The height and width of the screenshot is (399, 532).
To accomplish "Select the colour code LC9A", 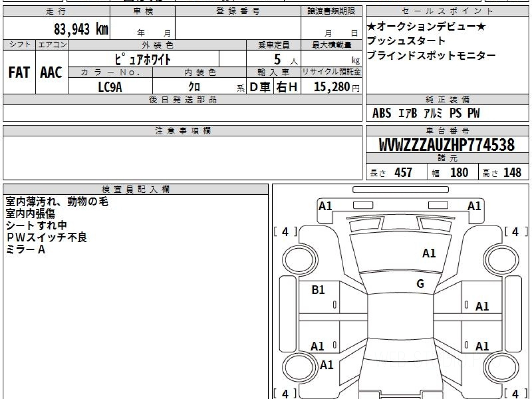I will [x=110, y=87].
